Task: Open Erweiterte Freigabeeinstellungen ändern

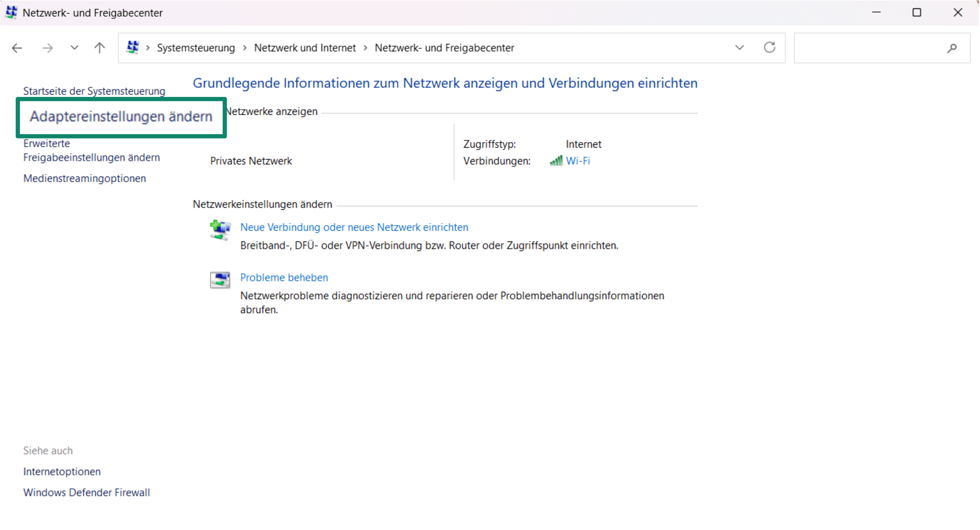Action: (x=91, y=150)
